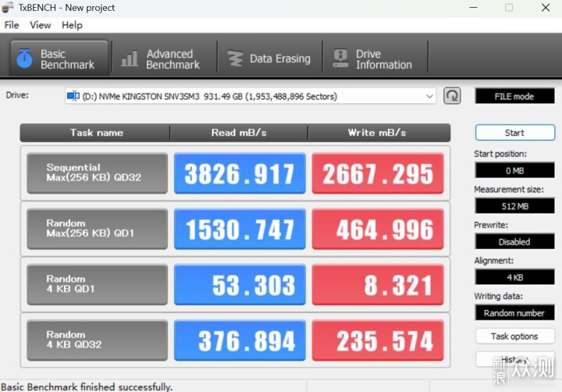Click the Basic Benchmark stopwatch icon

pos(24,58)
